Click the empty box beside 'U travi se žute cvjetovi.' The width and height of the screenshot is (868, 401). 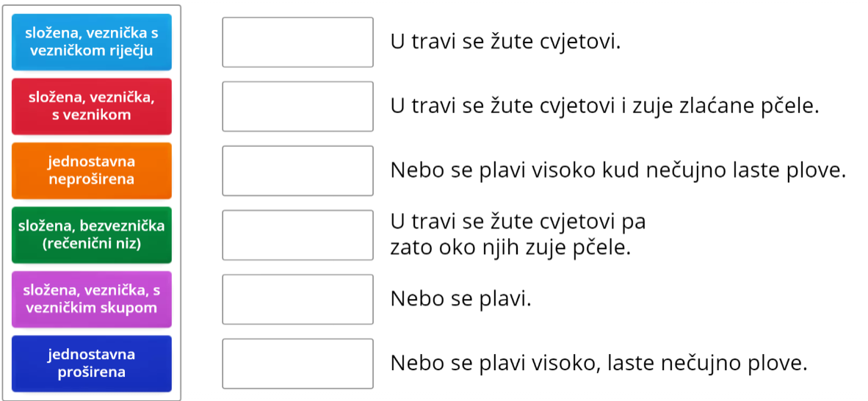pos(297,42)
